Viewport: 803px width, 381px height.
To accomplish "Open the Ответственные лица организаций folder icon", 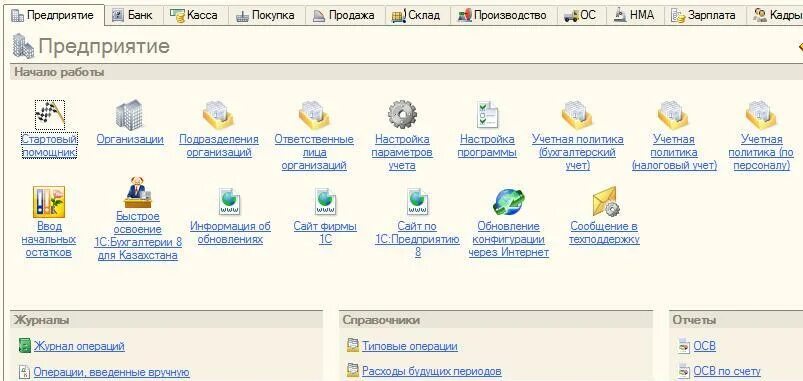I will click(x=314, y=114).
